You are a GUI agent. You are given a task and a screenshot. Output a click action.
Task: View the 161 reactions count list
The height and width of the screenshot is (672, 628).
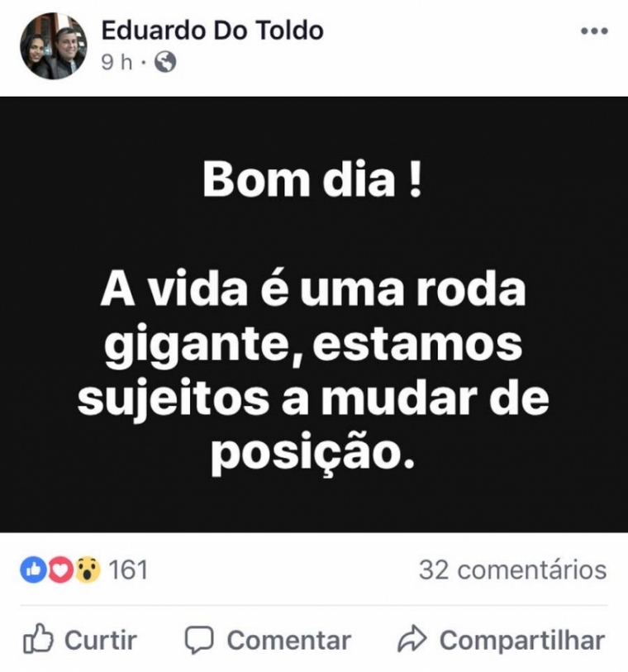tap(128, 570)
